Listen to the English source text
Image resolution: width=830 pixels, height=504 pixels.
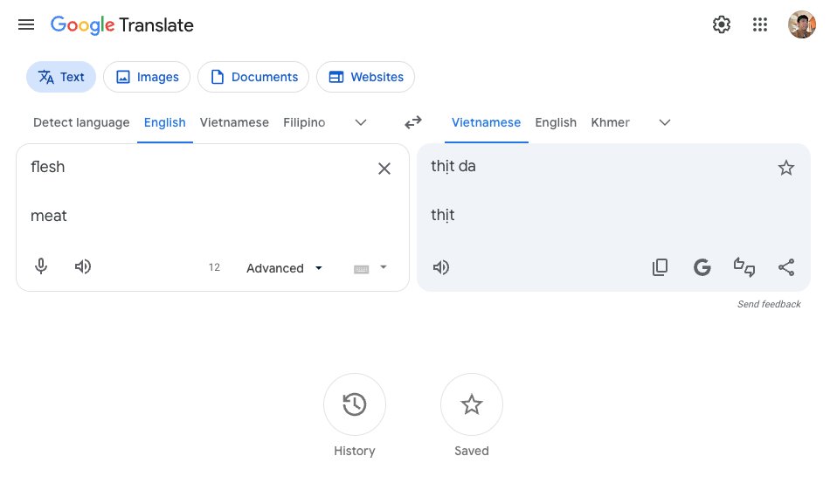click(83, 267)
